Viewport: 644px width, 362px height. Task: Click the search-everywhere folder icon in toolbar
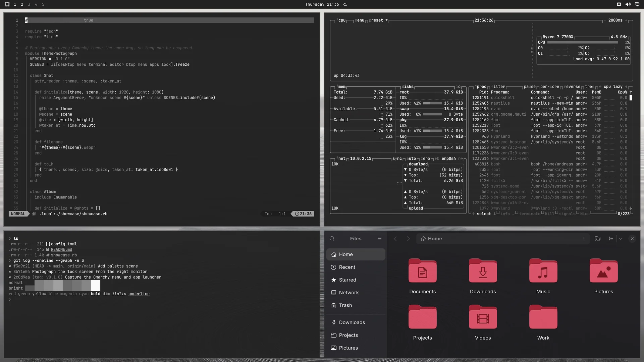pos(598,239)
